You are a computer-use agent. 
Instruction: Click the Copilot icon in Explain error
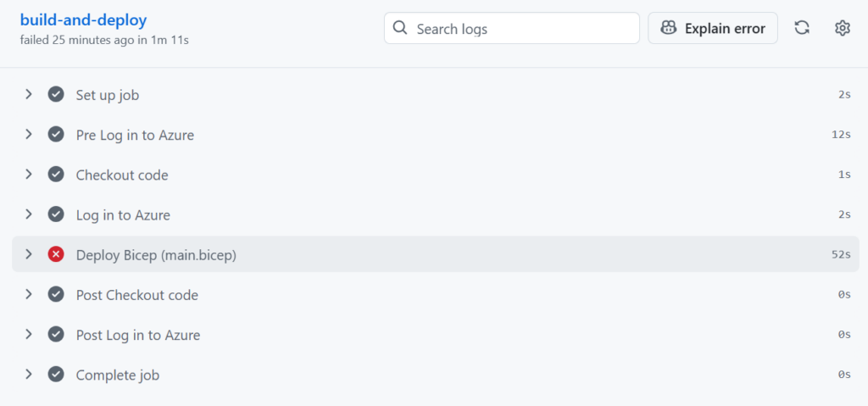669,28
